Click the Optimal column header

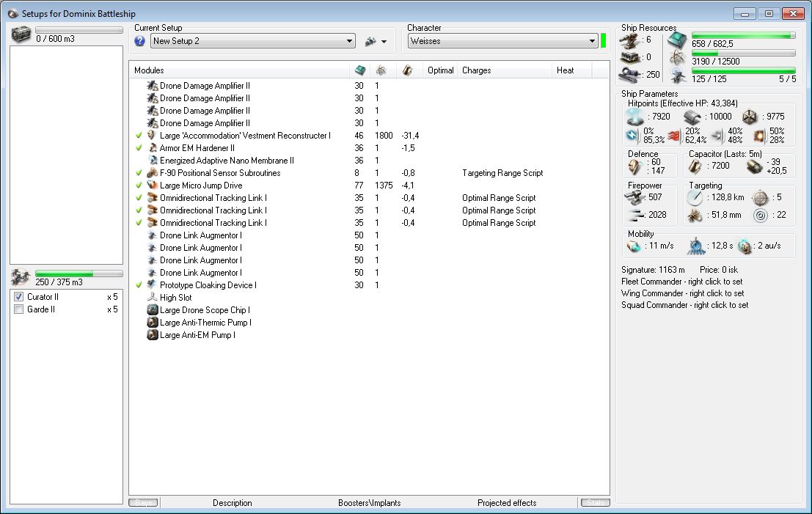441,70
